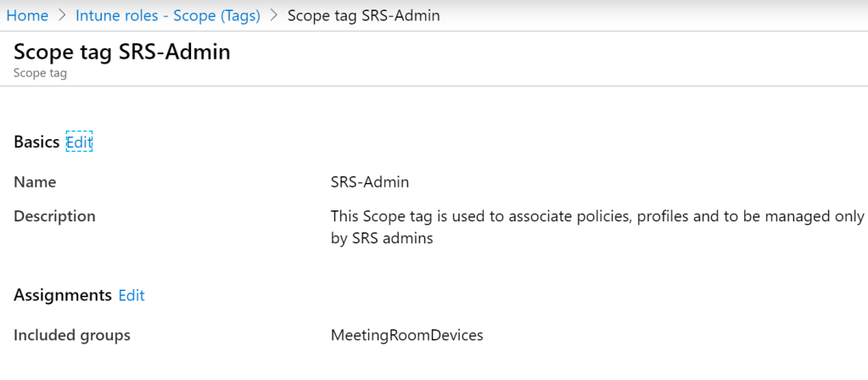Viewport: 868px width, 380px height.
Task: Click the divider line below the page subtitle
Action: [434, 87]
